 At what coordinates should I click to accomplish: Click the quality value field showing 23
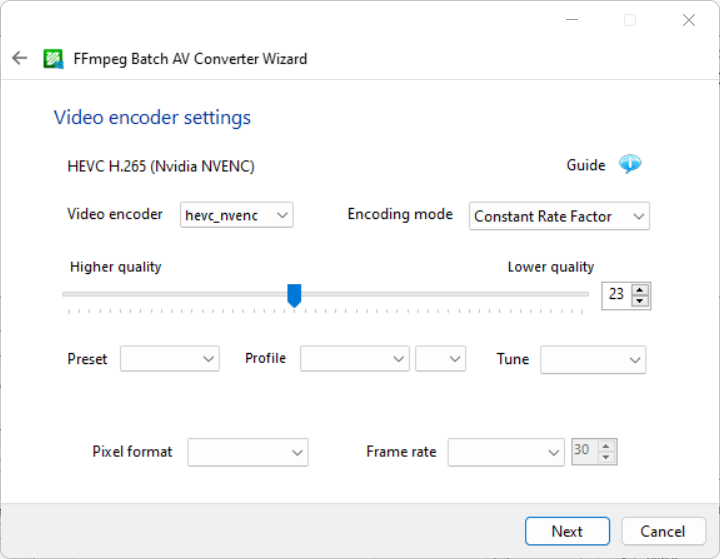coord(617,294)
